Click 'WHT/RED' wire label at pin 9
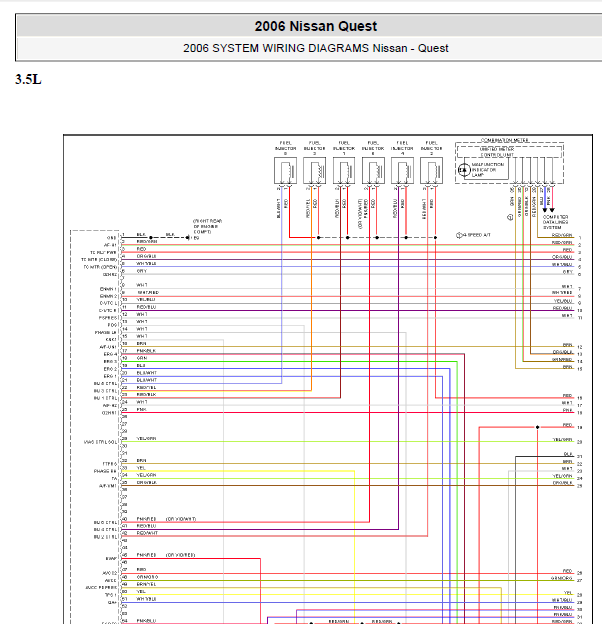602x624 pixels. point(148,292)
